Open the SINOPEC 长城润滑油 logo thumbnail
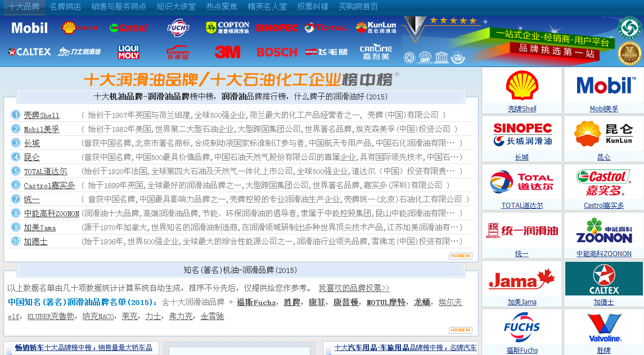 [522, 134]
